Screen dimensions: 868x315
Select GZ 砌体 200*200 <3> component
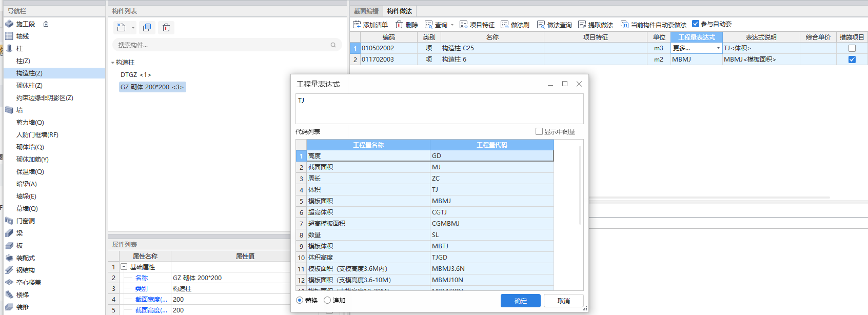point(152,87)
